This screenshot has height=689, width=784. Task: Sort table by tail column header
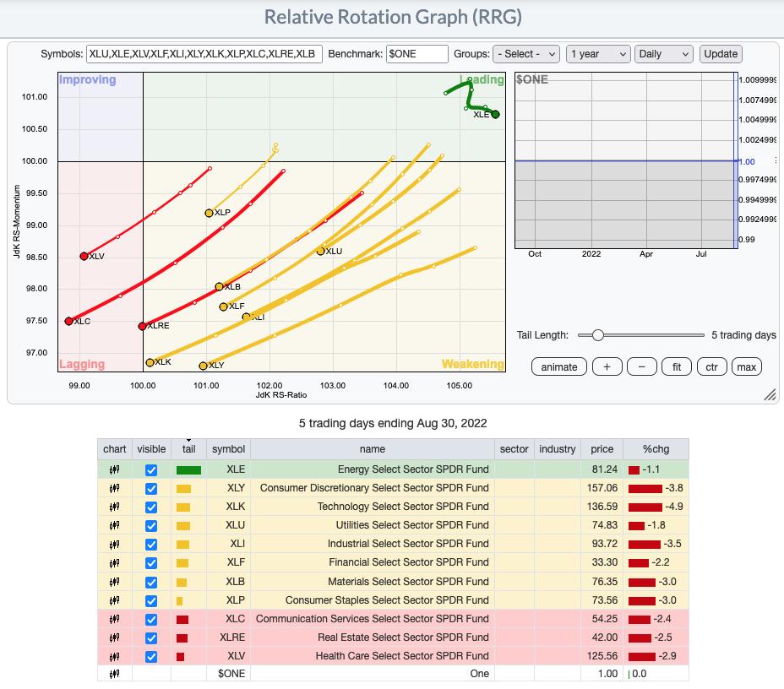pos(188,449)
